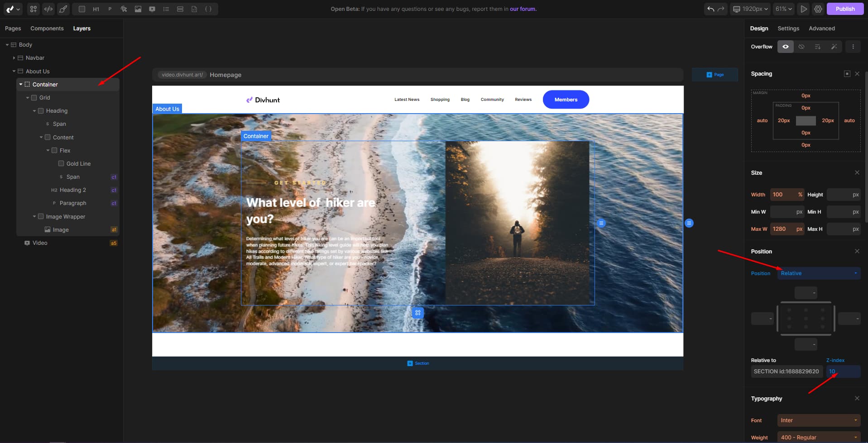868x443 pixels.
Task: Open the code editor icon
Action: [x=48, y=9]
